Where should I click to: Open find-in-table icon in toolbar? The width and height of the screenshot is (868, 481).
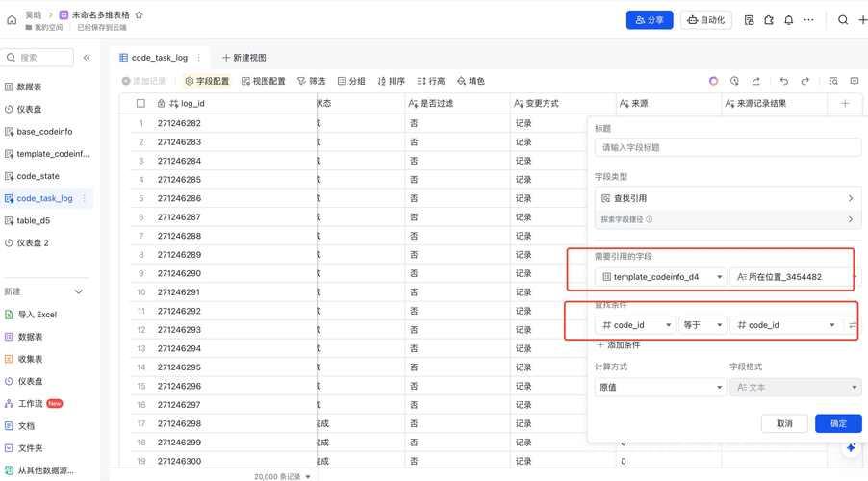pyautogui.click(x=833, y=81)
